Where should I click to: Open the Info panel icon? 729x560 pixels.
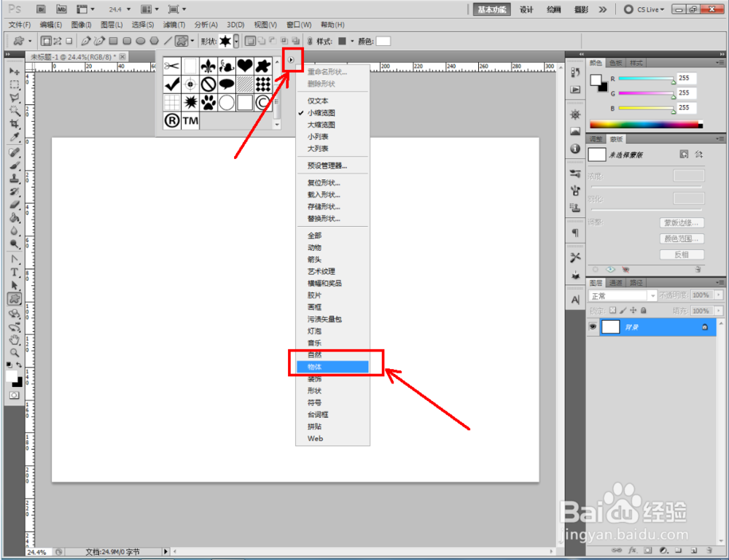click(x=575, y=148)
